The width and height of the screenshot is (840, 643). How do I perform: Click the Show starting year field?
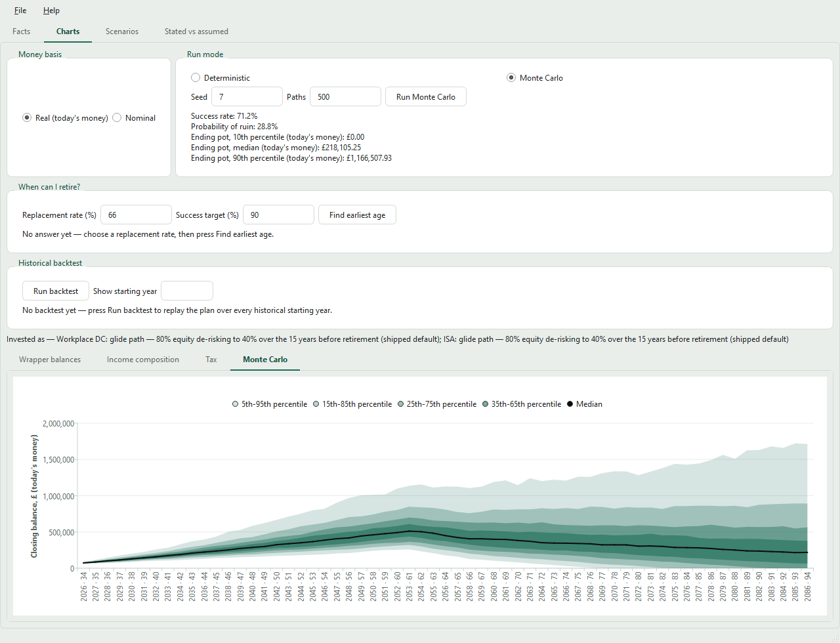click(x=187, y=291)
